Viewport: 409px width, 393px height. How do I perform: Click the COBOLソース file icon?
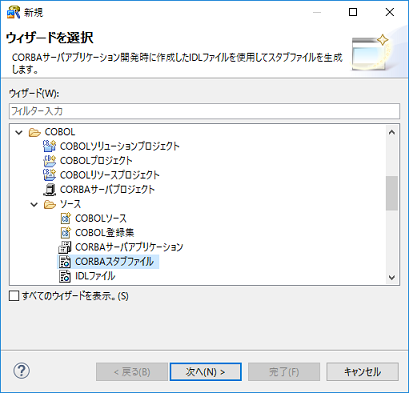click(65, 218)
